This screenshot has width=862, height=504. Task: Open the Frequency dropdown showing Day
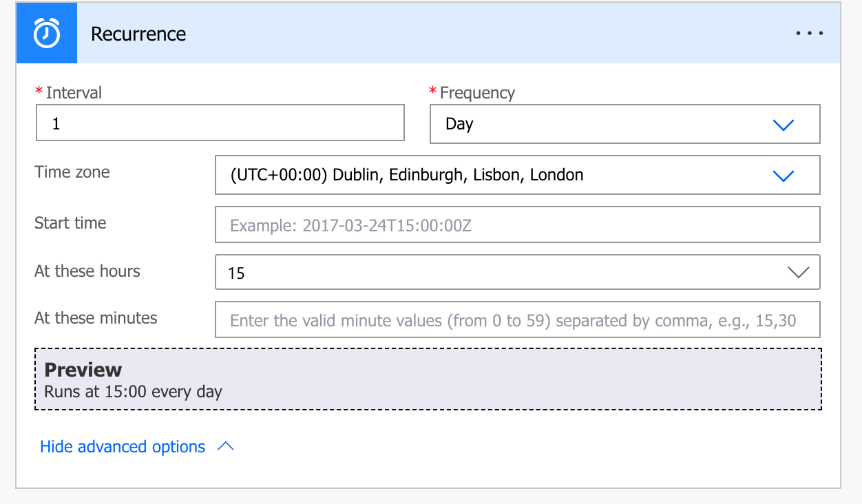click(x=606, y=124)
